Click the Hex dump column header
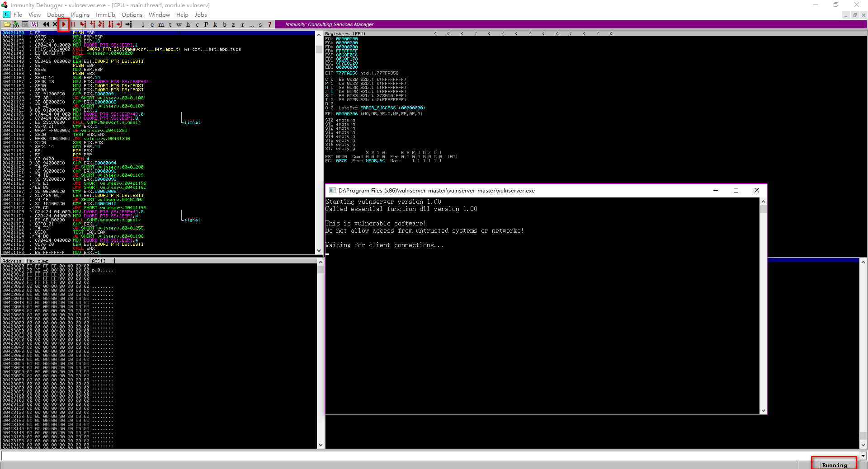868x469 pixels. tap(57, 261)
